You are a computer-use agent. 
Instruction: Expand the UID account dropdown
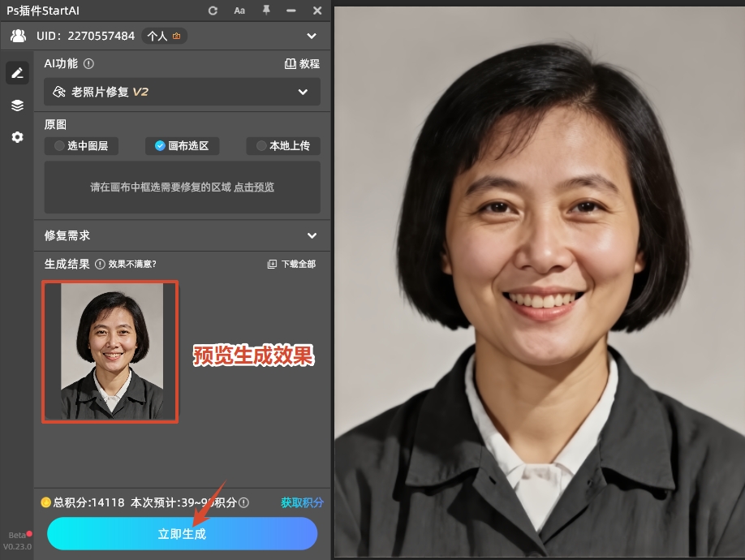(x=312, y=36)
